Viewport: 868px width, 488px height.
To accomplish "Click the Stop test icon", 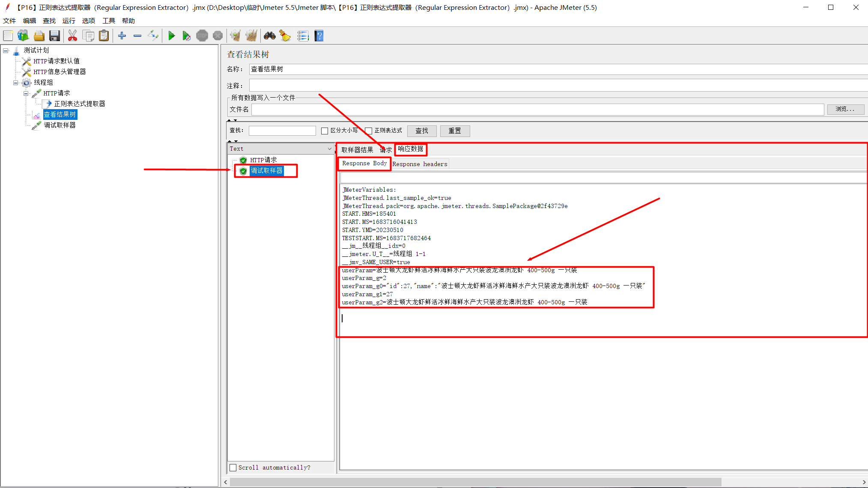I will pos(202,36).
